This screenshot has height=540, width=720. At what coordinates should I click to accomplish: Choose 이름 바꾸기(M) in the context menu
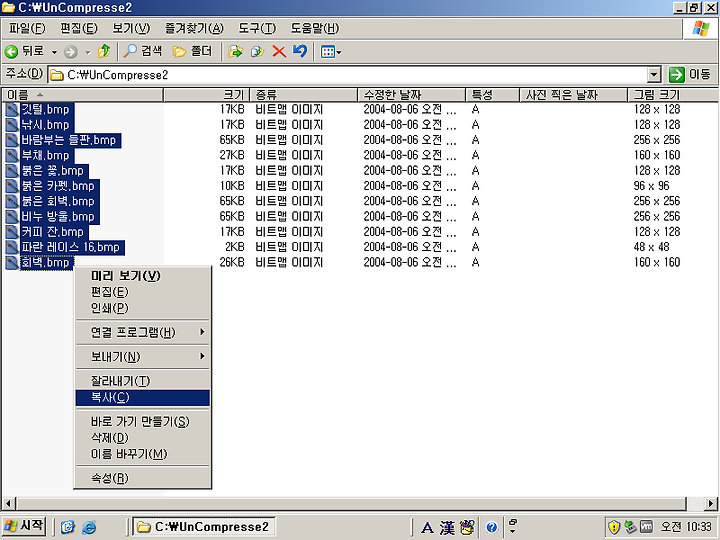pyautogui.click(x=142, y=454)
